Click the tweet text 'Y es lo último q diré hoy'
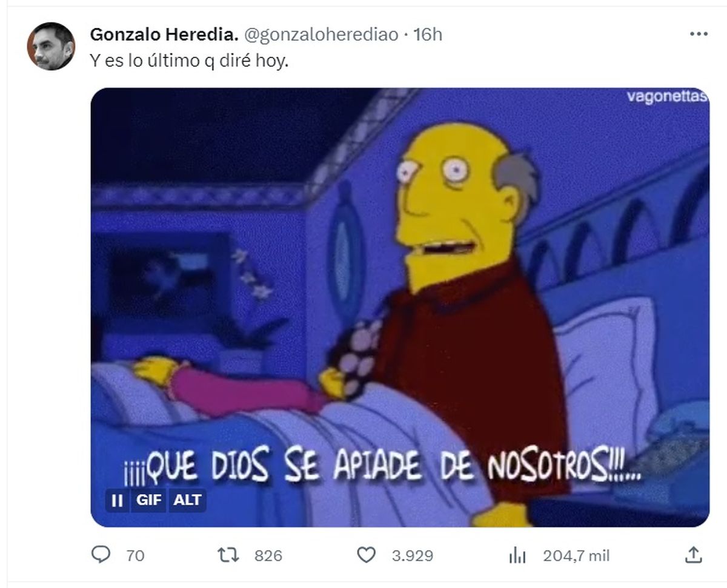727x588 pixels. tap(189, 62)
